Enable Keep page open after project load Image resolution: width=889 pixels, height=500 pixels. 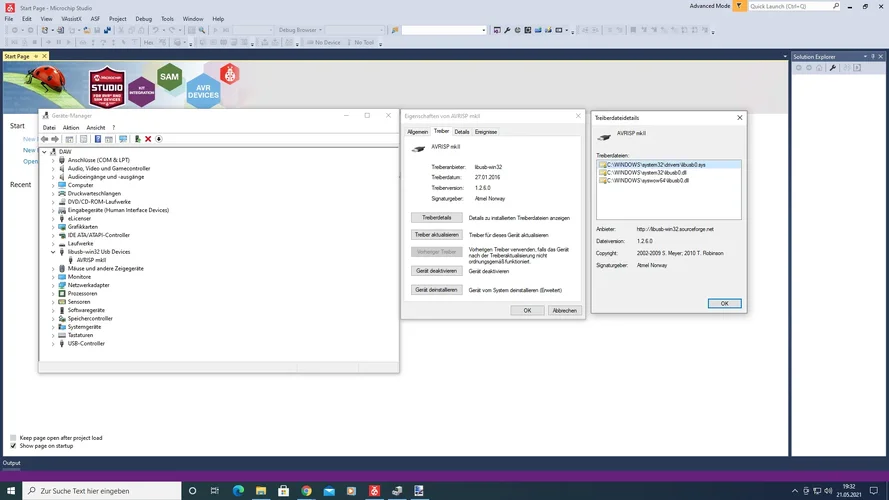(13, 438)
